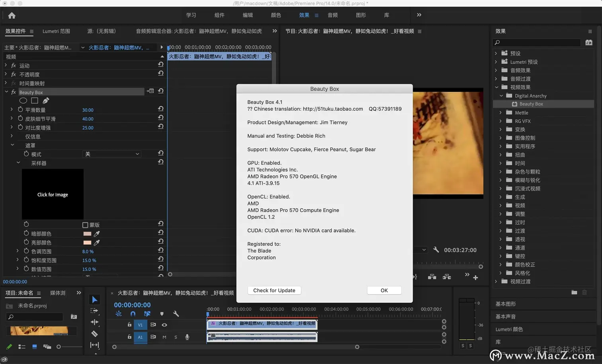Screen dimensions: 602x364
Task: Select the Razor tool
Action: 94,334
